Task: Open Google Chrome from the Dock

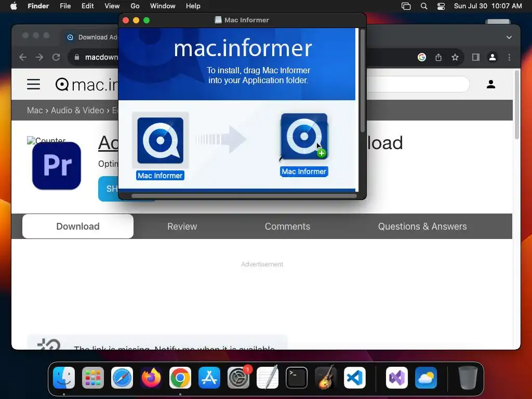Action: pyautogui.click(x=180, y=378)
